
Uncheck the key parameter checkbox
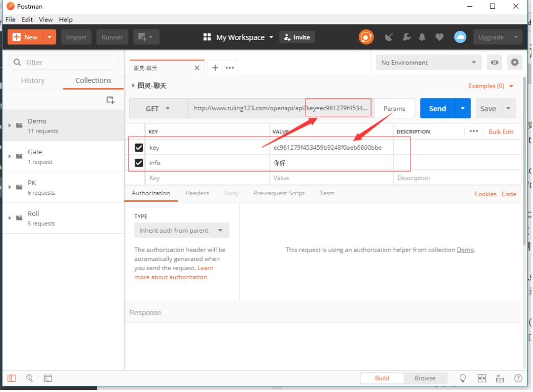(x=139, y=148)
